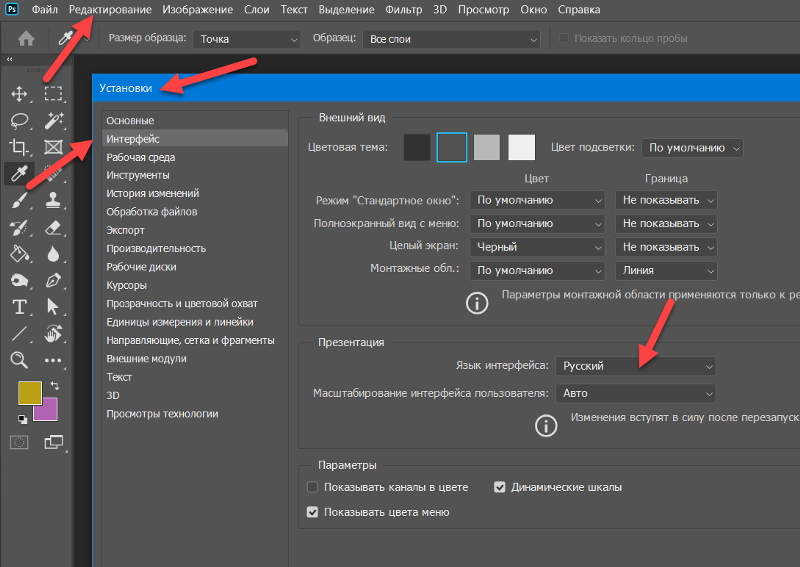Screen dimensions: 800x567
Task: Select the Blur drop tool
Action: (x=53, y=254)
